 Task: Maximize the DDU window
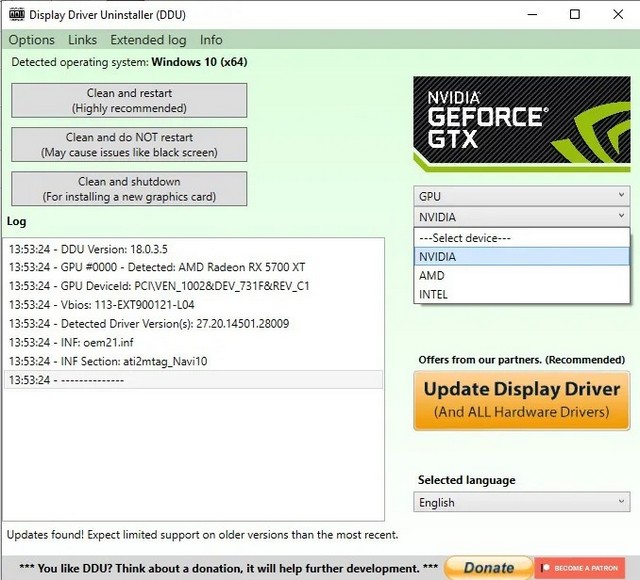click(x=575, y=14)
